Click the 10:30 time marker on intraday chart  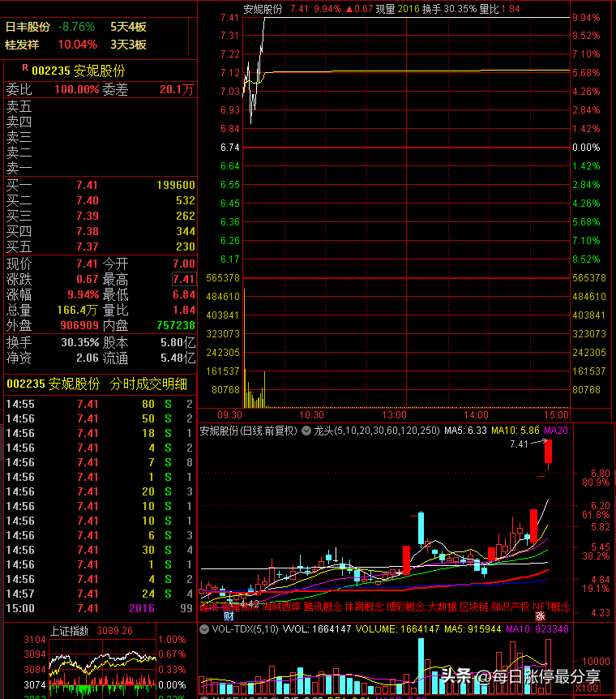point(311,415)
